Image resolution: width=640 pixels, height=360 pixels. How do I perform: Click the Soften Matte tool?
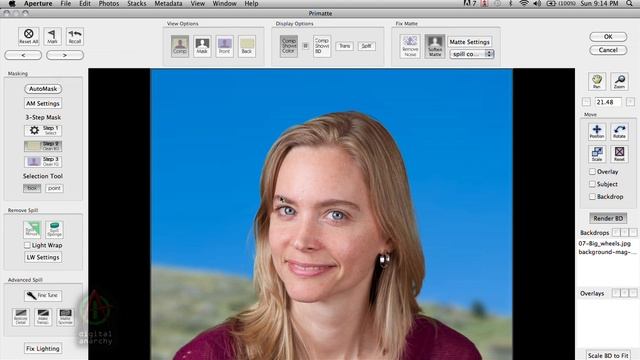(x=435, y=46)
